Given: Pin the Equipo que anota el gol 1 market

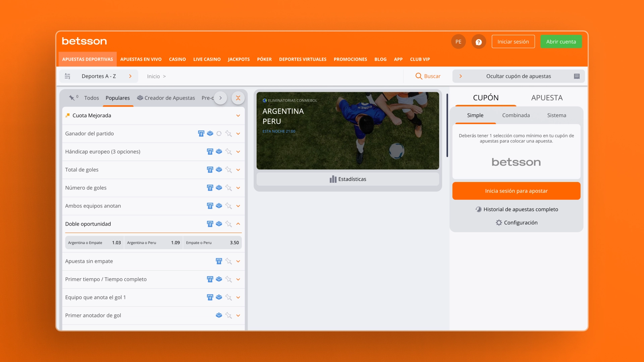Looking at the screenshot, I should pos(228,297).
